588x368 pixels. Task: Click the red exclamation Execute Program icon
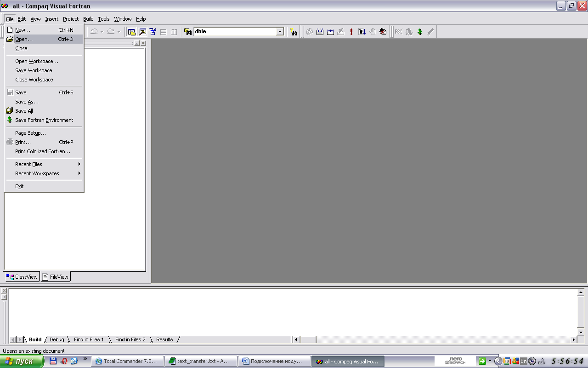351,32
